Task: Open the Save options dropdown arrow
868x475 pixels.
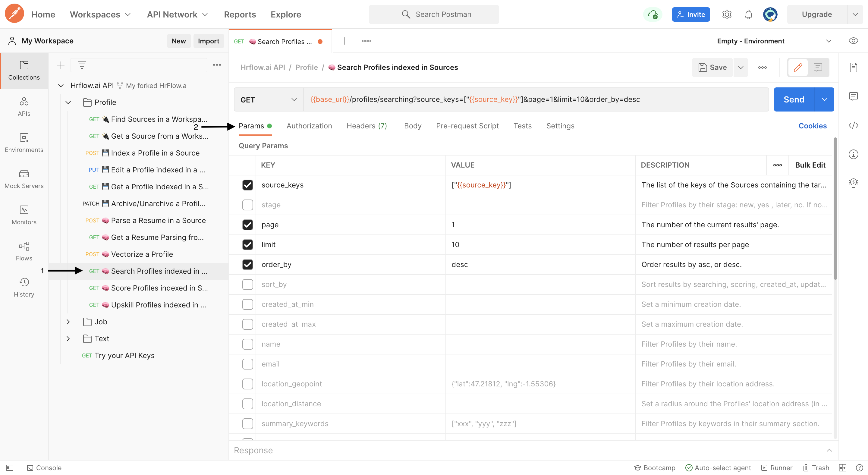Action: (x=740, y=68)
